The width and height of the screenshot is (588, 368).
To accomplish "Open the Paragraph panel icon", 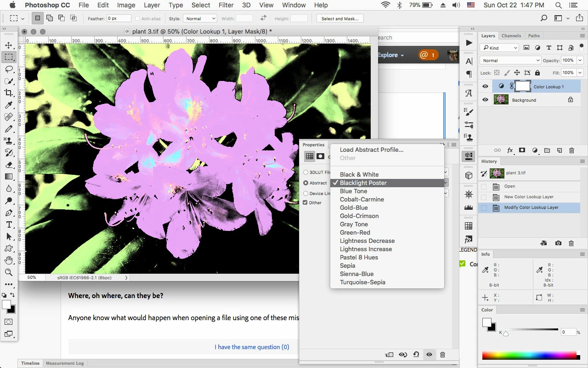I will point(469,75).
